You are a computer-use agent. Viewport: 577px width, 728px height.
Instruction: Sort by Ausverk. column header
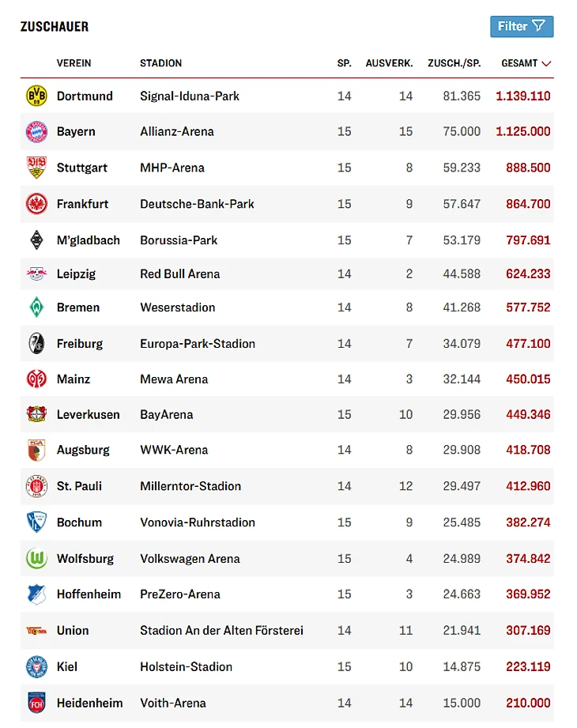389,63
